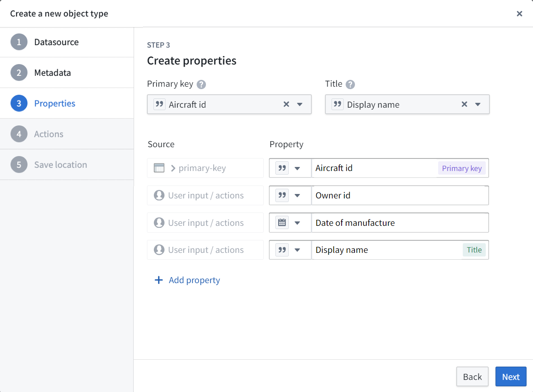Click the date type icon for Date of manufacture
The height and width of the screenshot is (392, 533).
(282, 223)
